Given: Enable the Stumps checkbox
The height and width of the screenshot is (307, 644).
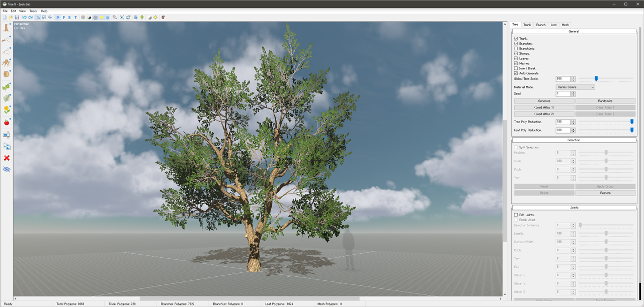Looking at the screenshot, I should [x=516, y=53].
